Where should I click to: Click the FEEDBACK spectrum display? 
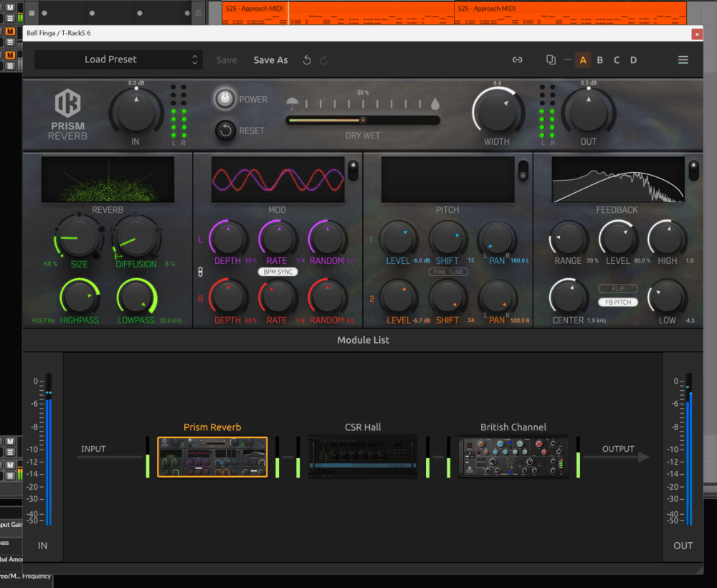click(618, 180)
